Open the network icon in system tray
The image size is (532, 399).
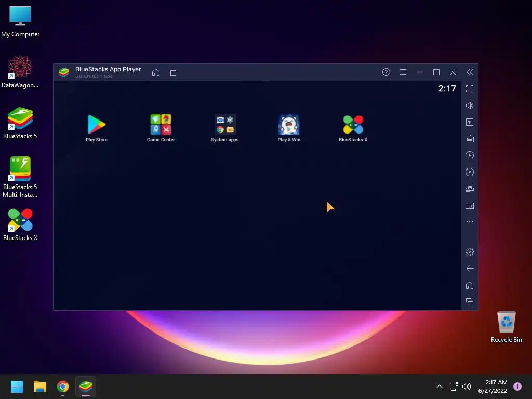click(x=454, y=387)
